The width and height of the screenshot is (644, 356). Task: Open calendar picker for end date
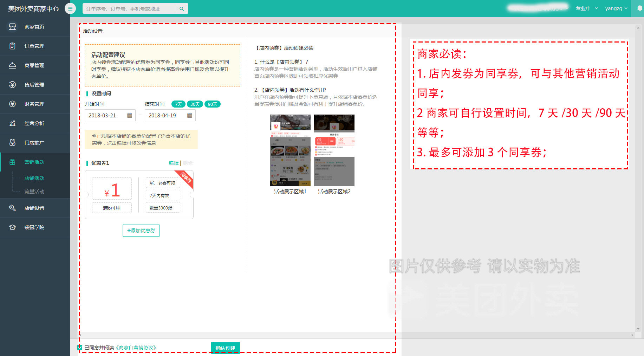coord(190,115)
